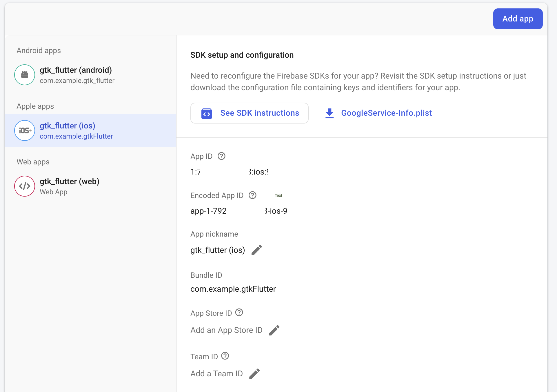The width and height of the screenshot is (557, 392).
Task: Click the Bundle ID label
Action: pos(206,275)
